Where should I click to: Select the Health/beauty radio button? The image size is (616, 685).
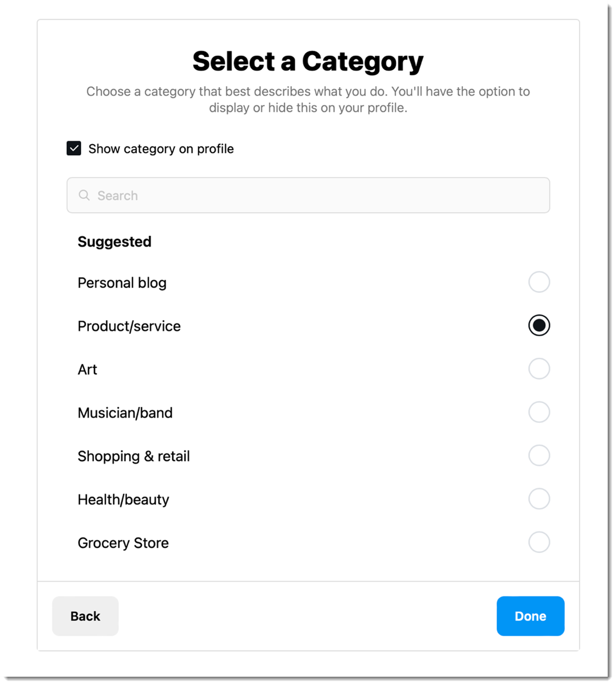coord(539,499)
